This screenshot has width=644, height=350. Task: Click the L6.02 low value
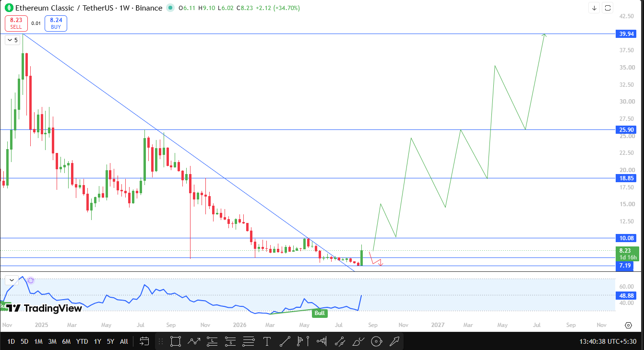point(226,8)
